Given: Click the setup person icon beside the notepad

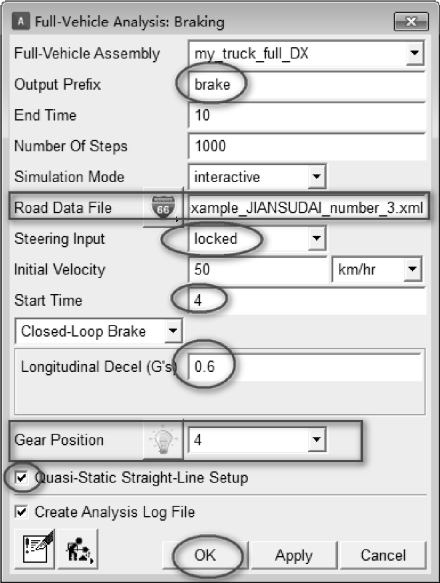Looking at the screenshot, I should pos(78,549).
